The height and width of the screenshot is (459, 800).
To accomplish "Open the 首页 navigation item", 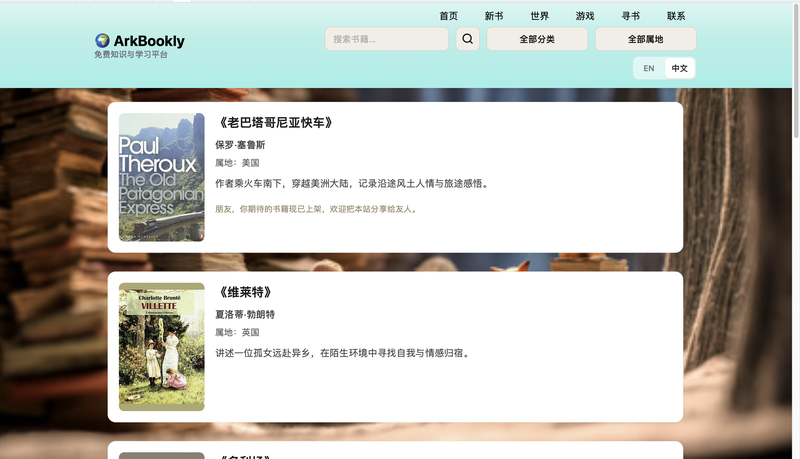I will point(448,16).
